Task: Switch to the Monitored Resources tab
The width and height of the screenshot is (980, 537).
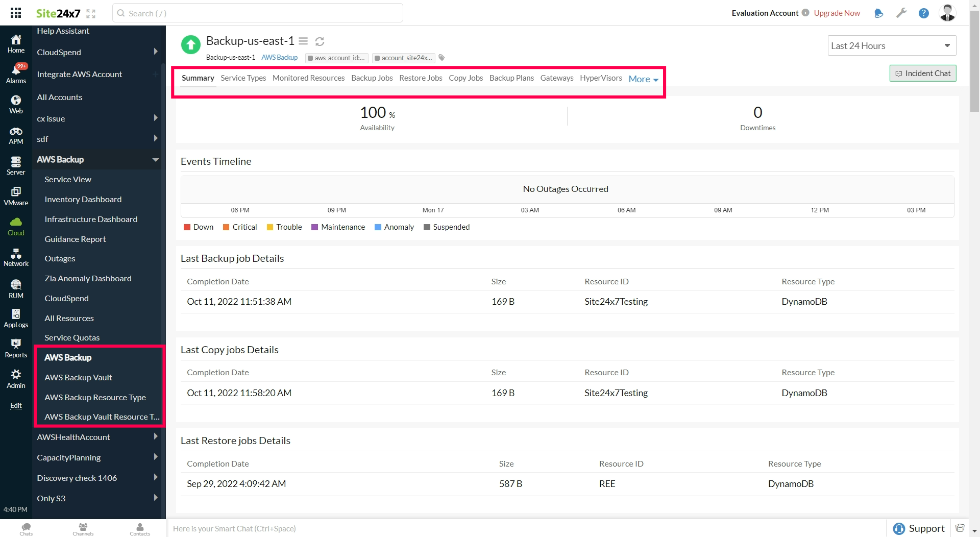Action: 308,78
